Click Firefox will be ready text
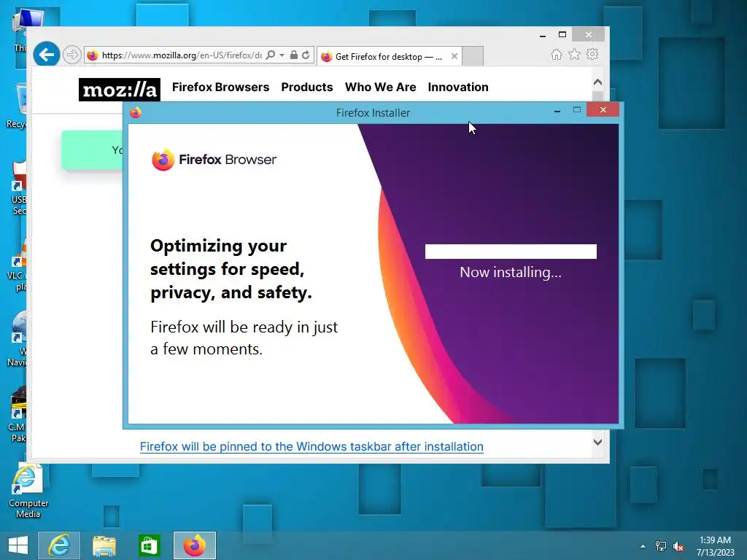The width and height of the screenshot is (747, 560). coord(244,338)
